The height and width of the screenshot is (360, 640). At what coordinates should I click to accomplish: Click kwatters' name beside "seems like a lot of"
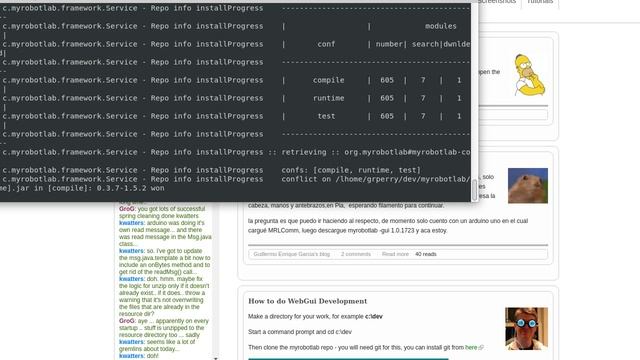click(x=132, y=342)
